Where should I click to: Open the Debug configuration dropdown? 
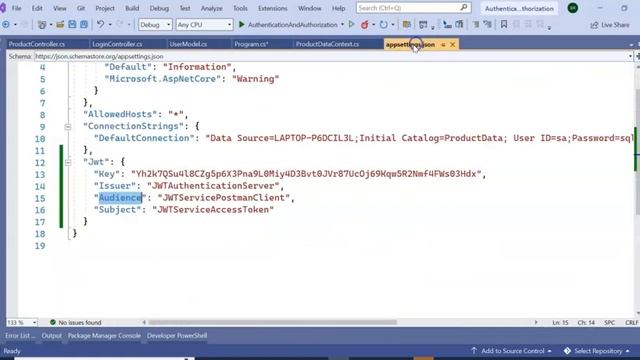(155, 25)
